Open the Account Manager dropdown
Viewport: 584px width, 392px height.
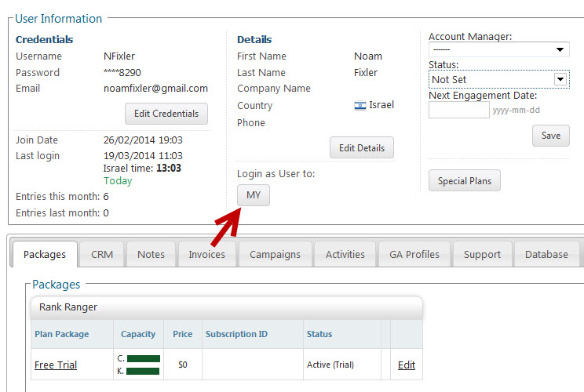498,49
